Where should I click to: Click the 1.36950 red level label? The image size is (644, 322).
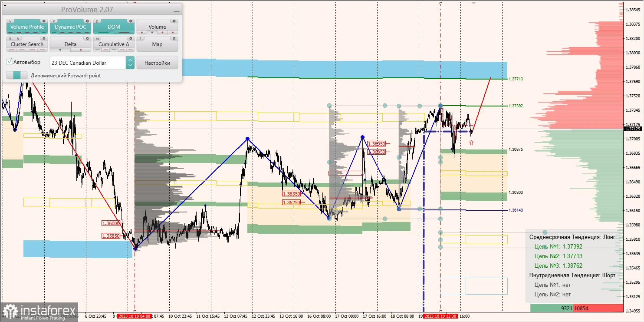pos(376,143)
